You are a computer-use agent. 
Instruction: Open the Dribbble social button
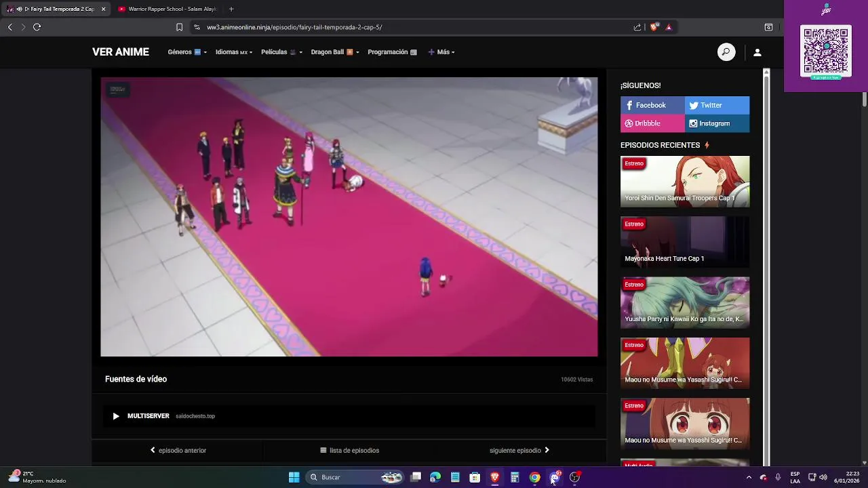652,123
